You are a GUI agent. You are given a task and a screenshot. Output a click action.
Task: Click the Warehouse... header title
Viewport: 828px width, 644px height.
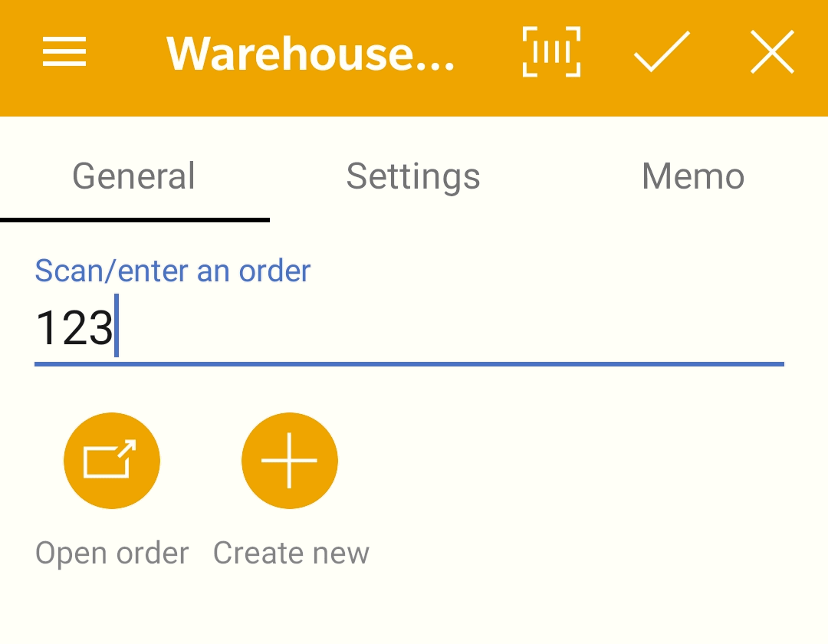pyautogui.click(x=310, y=53)
